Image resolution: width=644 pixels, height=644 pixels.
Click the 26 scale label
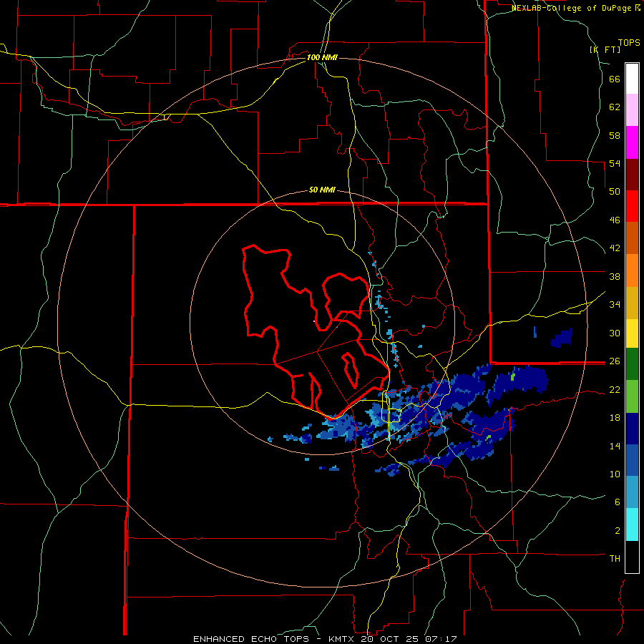pos(615,361)
